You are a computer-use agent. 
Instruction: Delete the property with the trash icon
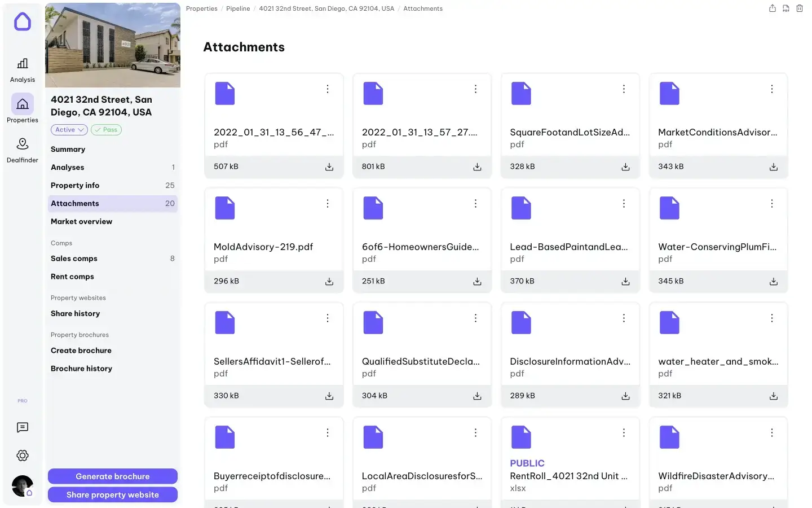(799, 8)
